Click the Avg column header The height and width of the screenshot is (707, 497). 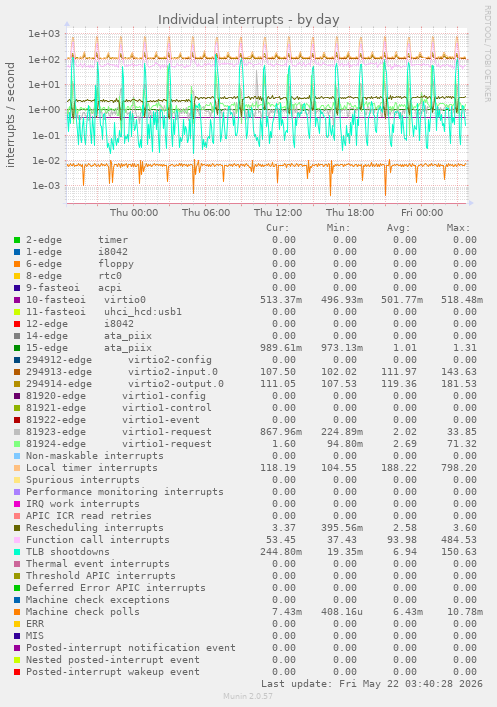tap(398, 228)
